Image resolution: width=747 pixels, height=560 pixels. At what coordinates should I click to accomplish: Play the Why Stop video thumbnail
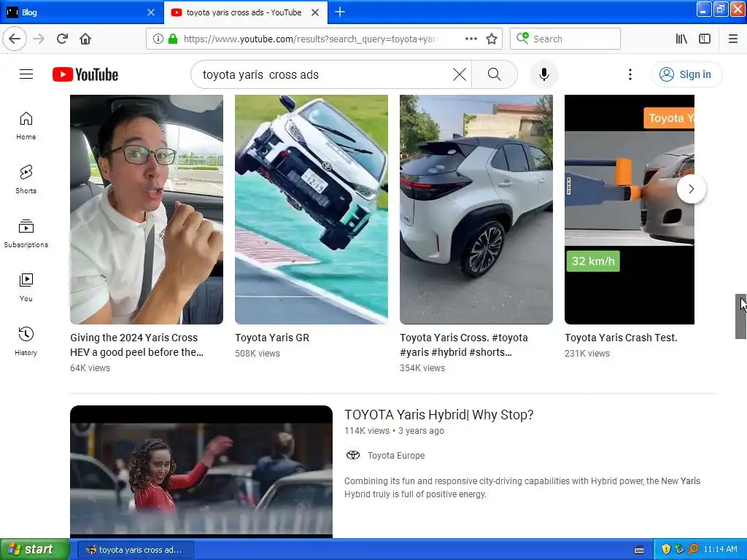pos(201,472)
